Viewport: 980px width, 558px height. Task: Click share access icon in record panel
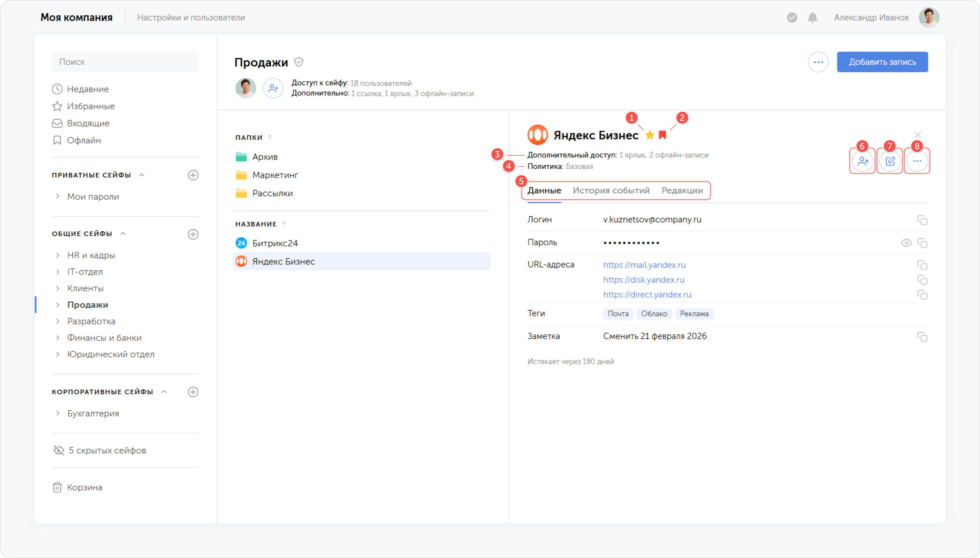click(862, 161)
